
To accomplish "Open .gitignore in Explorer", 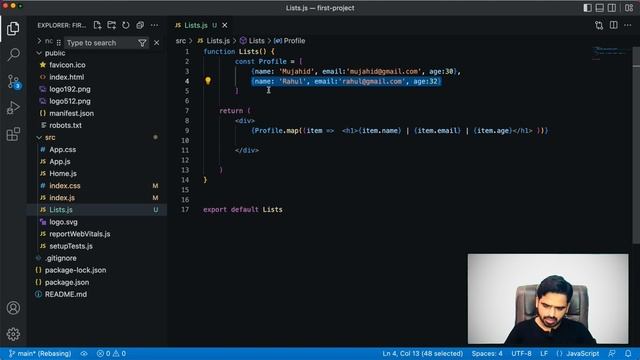I will click(x=60, y=258).
